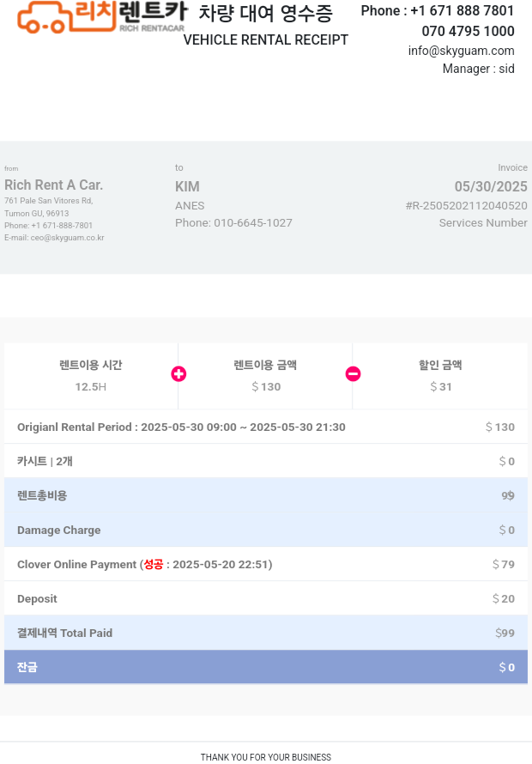Click the pink minus circle icon
This screenshot has width=532, height=764.
354,373
